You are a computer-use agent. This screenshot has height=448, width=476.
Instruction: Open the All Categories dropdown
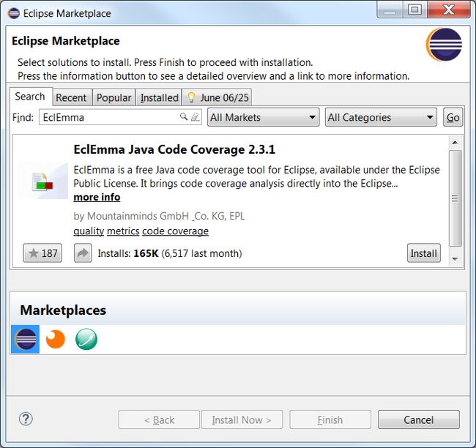[381, 117]
